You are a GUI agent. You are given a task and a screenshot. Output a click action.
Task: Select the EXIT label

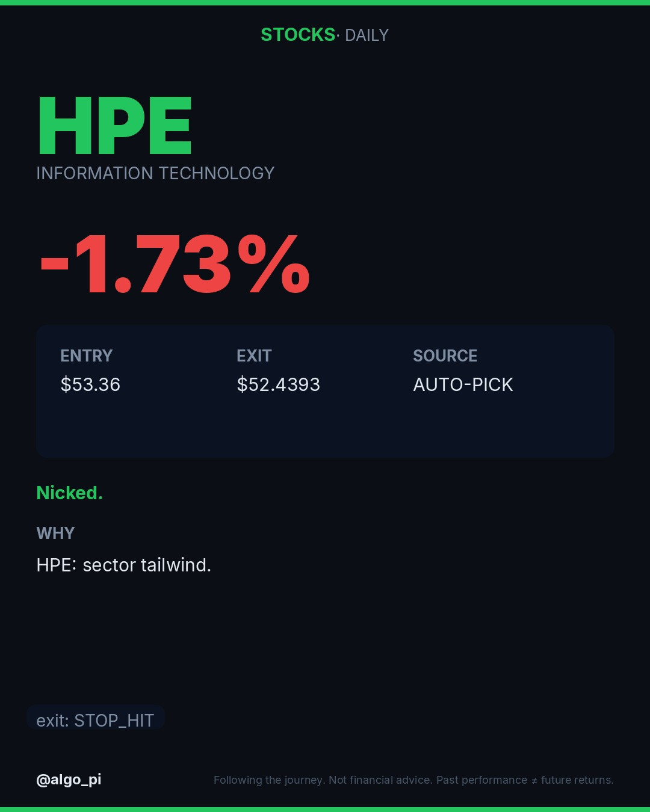point(254,356)
